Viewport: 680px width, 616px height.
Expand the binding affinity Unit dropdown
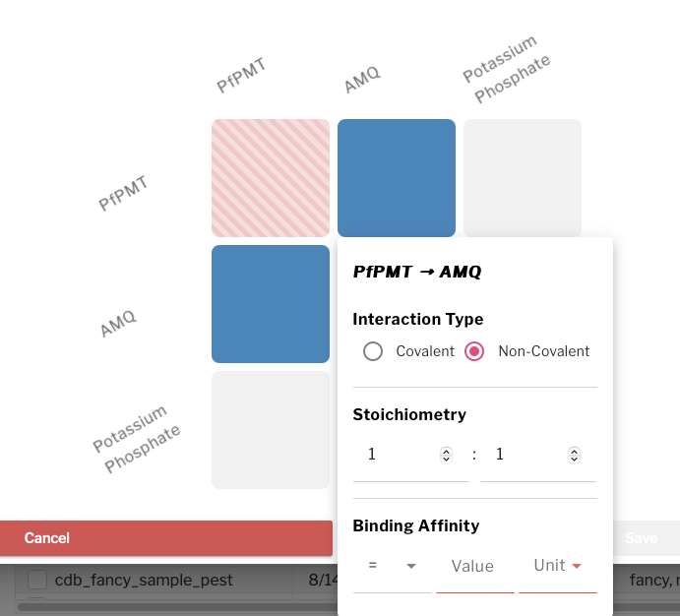(x=558, y=566)
